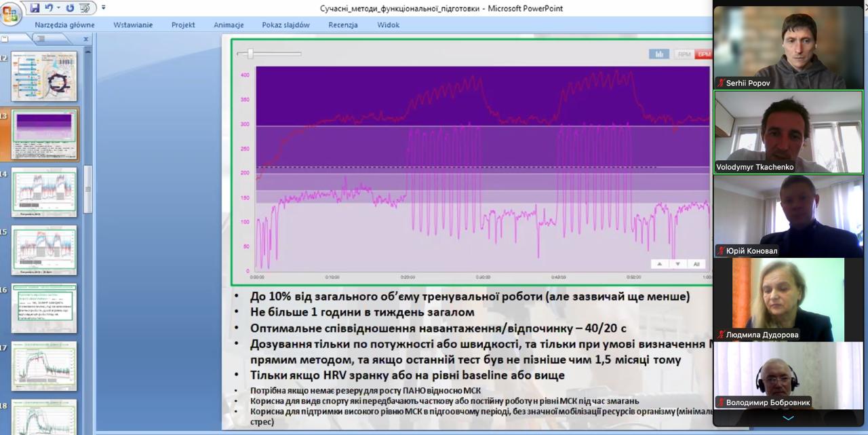Undo the last action in Quick Access
The image size is (868, 435).
(49, 8)
